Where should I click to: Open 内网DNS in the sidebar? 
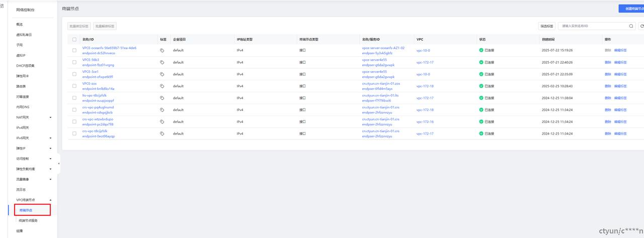23,106
